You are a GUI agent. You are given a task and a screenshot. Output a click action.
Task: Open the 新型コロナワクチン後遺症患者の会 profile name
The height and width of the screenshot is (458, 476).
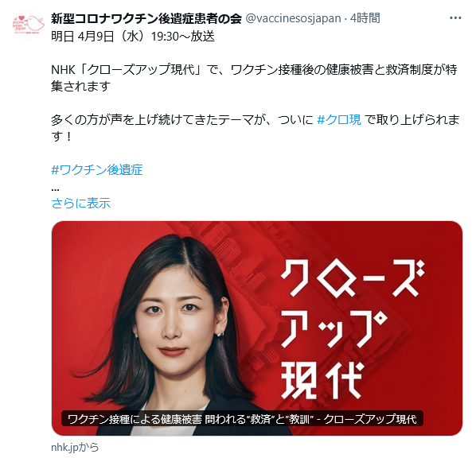(146, 18)
